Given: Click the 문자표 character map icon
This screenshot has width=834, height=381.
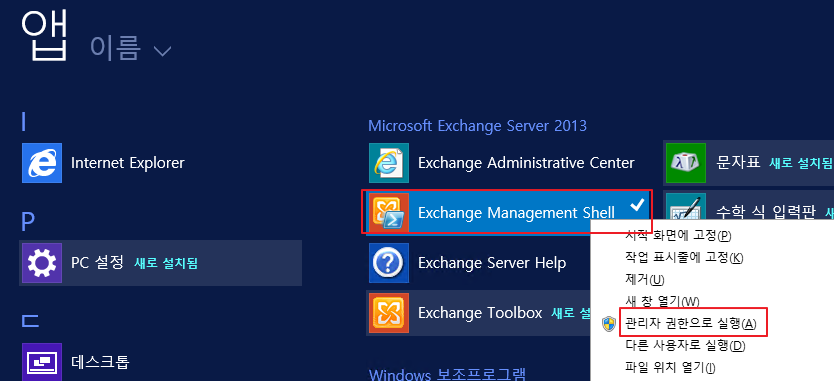Looking at the screenshot, I should point(686,163).
